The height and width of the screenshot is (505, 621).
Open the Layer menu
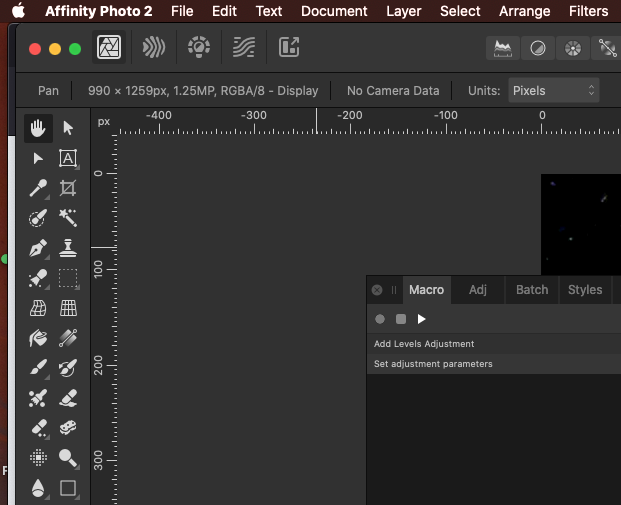tap(404, 11)
